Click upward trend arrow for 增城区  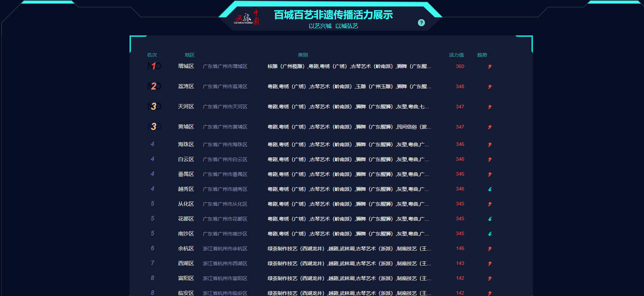(x=490, y=67)
